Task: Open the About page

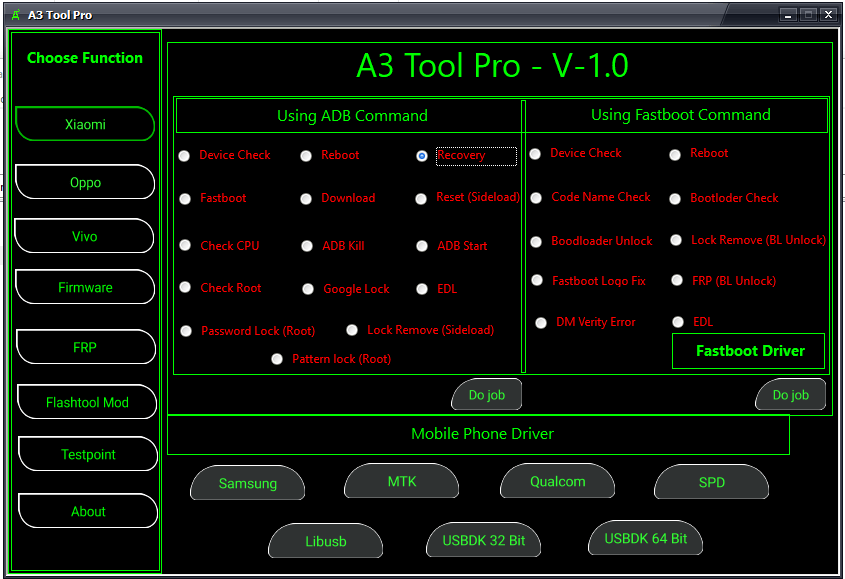Action: [x=87, y=511]
